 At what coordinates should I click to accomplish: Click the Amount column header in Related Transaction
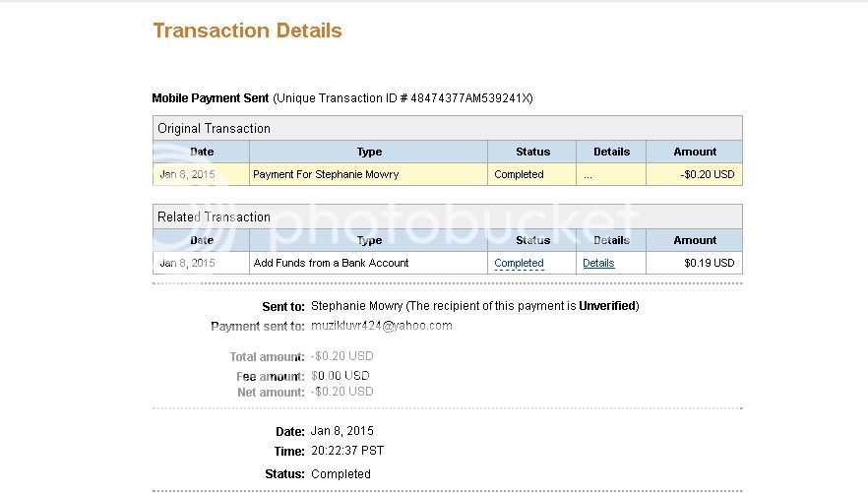[695, 240]
